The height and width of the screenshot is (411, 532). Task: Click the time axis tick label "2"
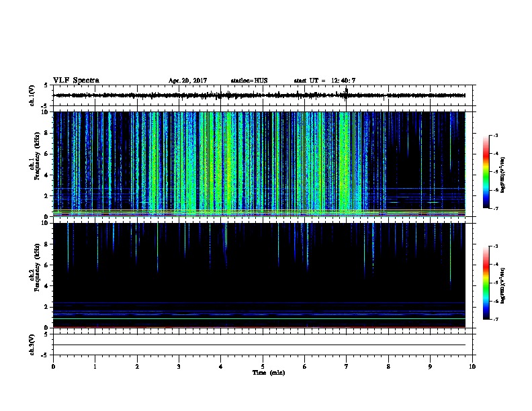pyautogui.click(x=137, y=367)
